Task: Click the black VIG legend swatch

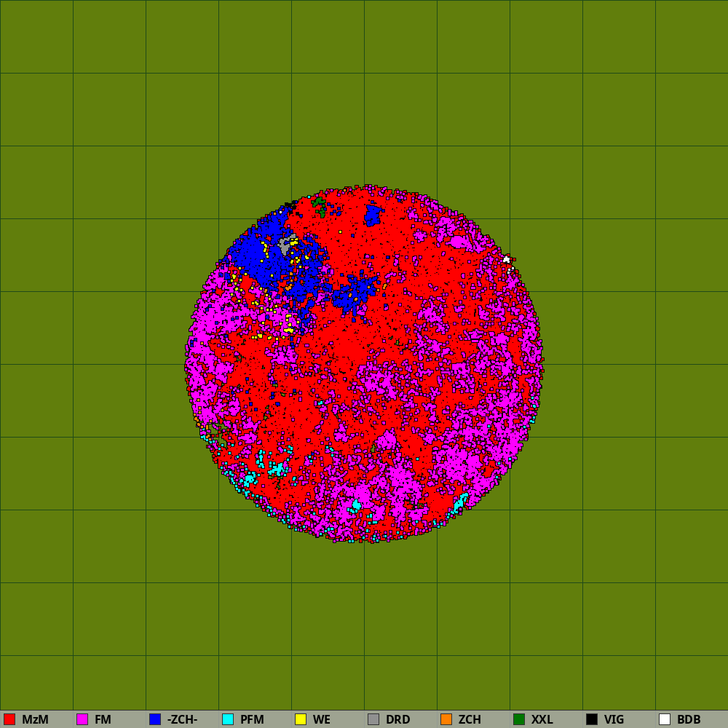Action: click(592, 719)
